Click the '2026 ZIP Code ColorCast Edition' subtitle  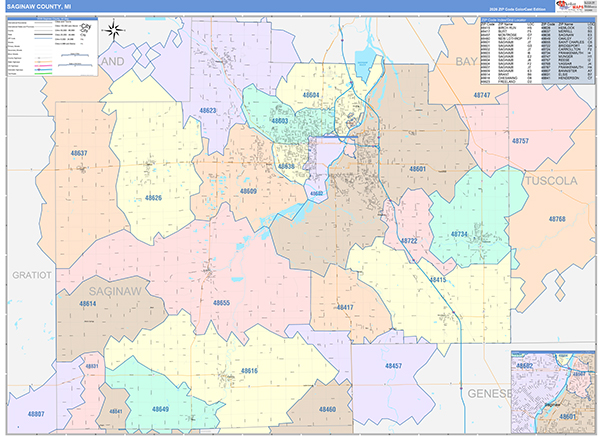point(517,9)
